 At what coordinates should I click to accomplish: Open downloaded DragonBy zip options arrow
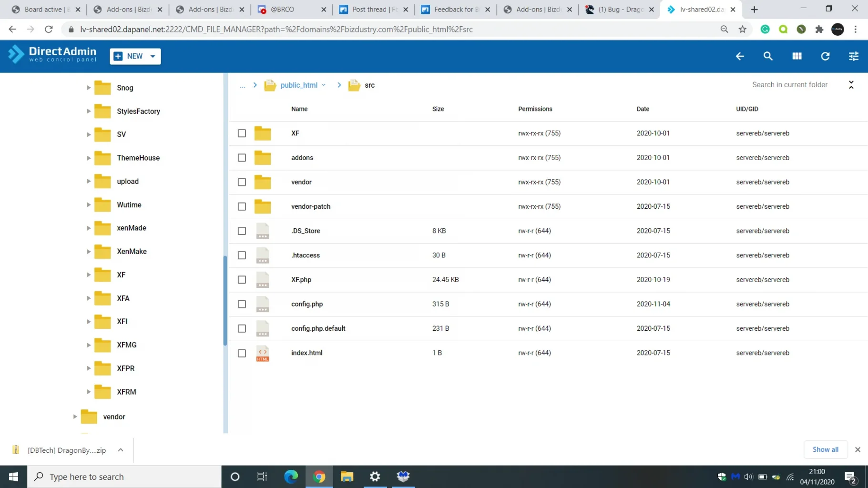pyautogui.click(x=121, y=450)
